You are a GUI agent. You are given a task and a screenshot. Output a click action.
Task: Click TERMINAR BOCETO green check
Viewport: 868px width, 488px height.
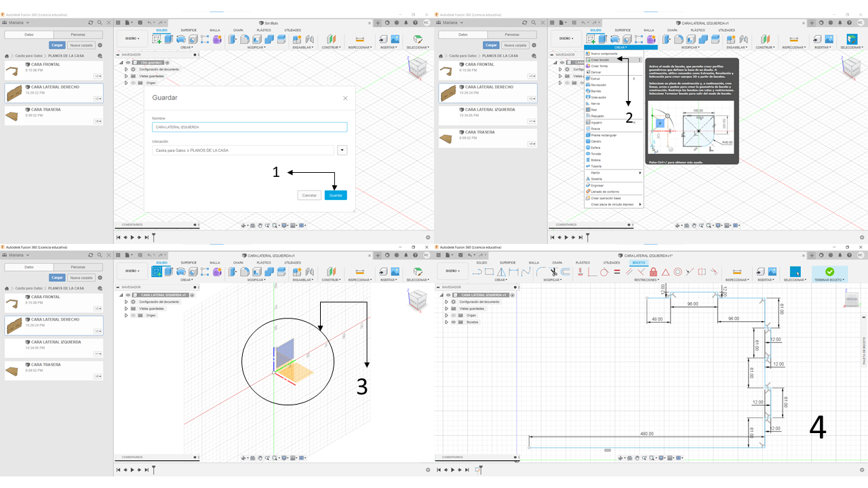829,271
